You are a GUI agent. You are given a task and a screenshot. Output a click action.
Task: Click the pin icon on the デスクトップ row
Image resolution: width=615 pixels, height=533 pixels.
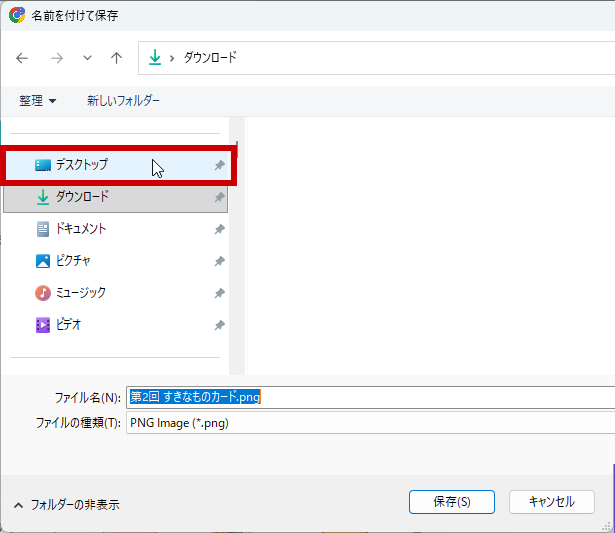point(219,165)
